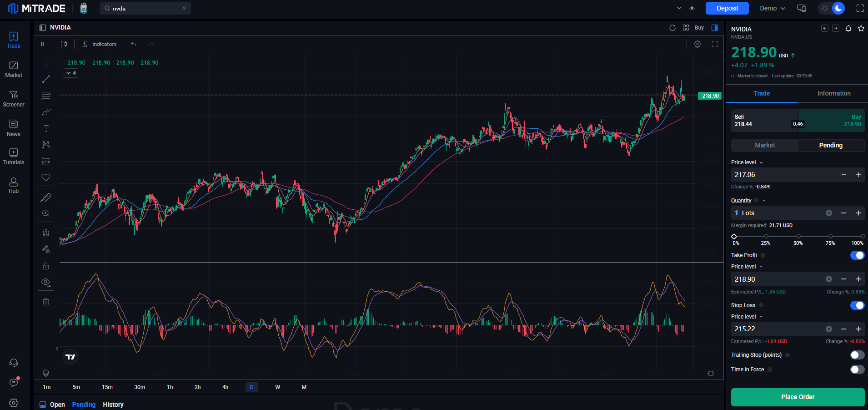The height and width of the screenshot is (410, 868).
Task: Open the Indicators menu
Action: (100, 44)
